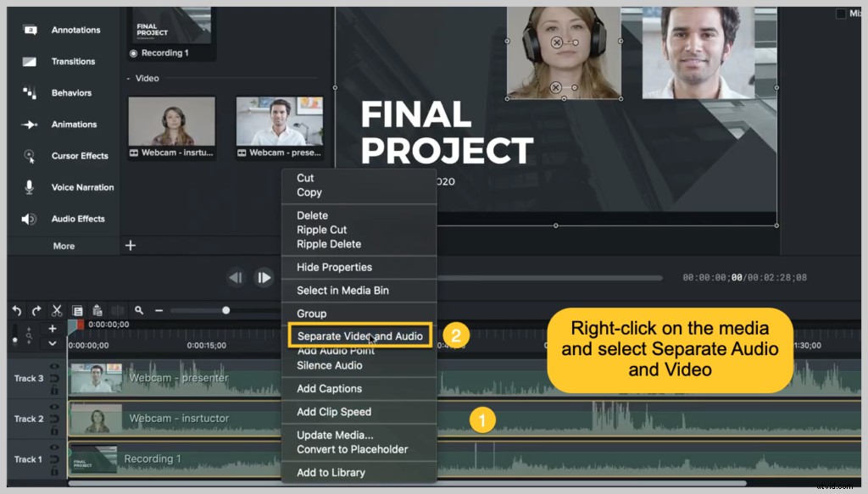This screenshot has width=868, height=494.
Task: Open Cursor Effects
Action: 77,156
